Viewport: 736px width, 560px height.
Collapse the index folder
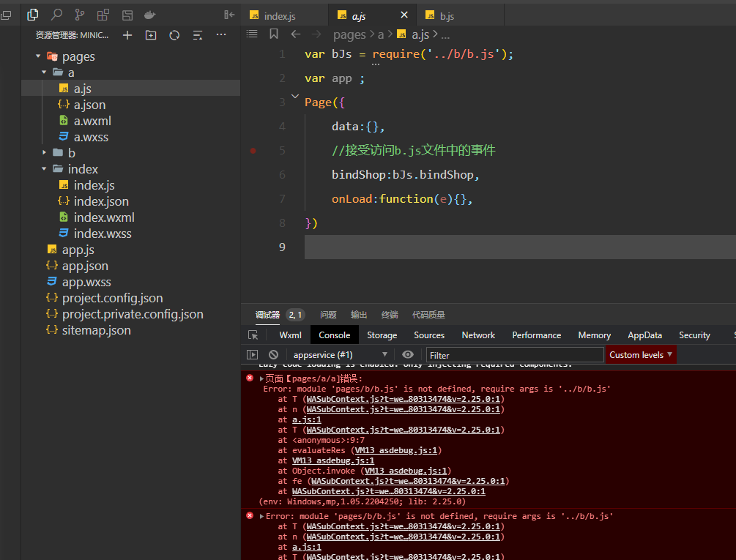click(44, 168)
